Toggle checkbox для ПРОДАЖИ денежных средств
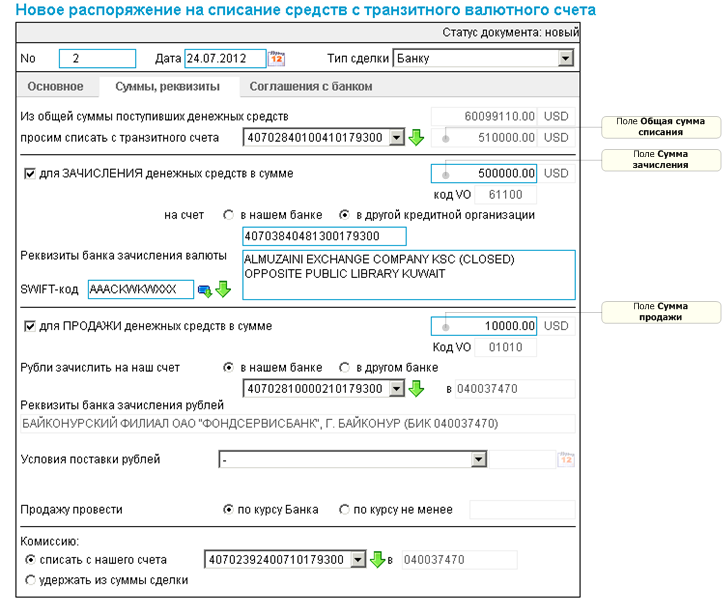Screen dimensions: 722x606 coord(29,326)
